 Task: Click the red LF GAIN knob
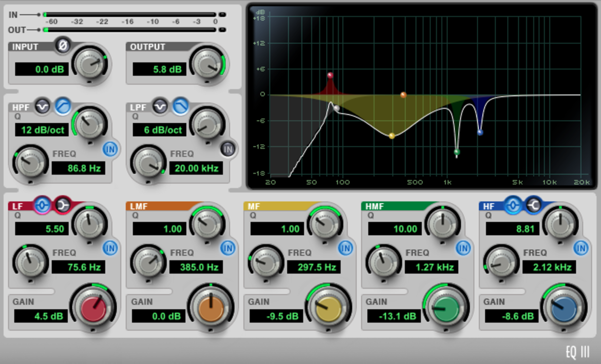point(93,308)
